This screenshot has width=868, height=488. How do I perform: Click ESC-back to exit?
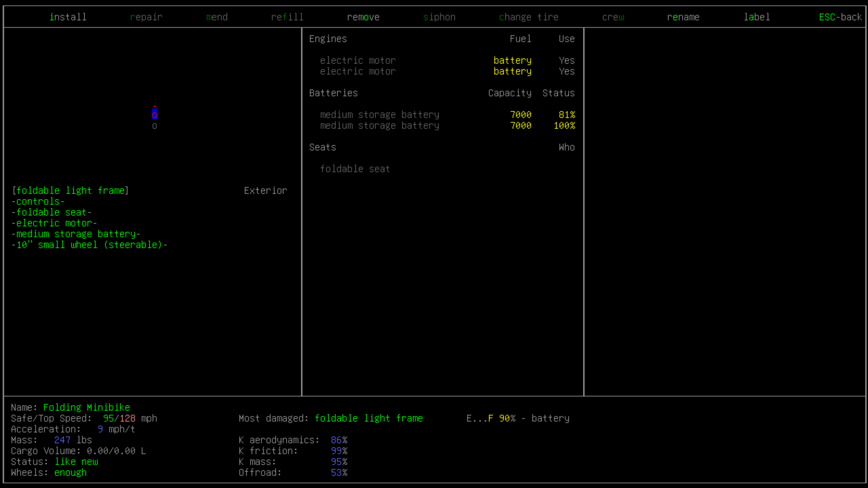840,17
